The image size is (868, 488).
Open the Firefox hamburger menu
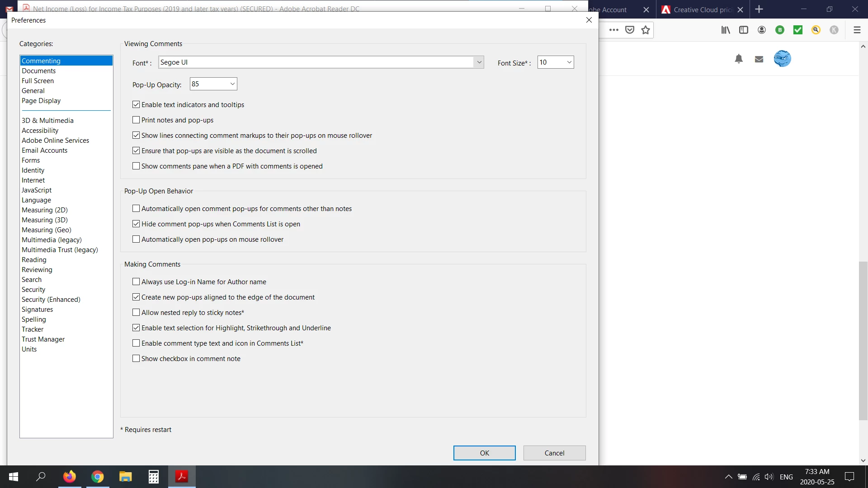pos(857,30)
